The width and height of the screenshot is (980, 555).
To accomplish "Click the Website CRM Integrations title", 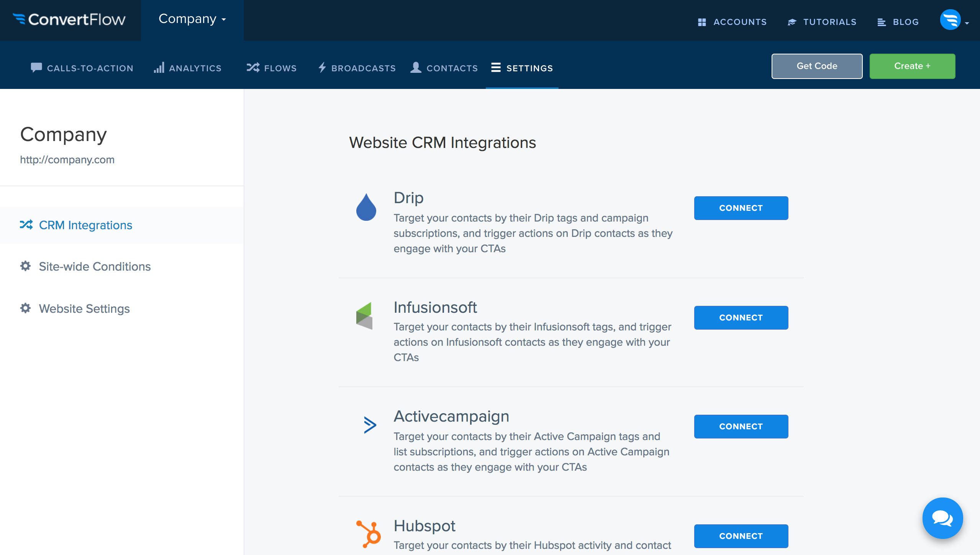I will tap(442, 143).
